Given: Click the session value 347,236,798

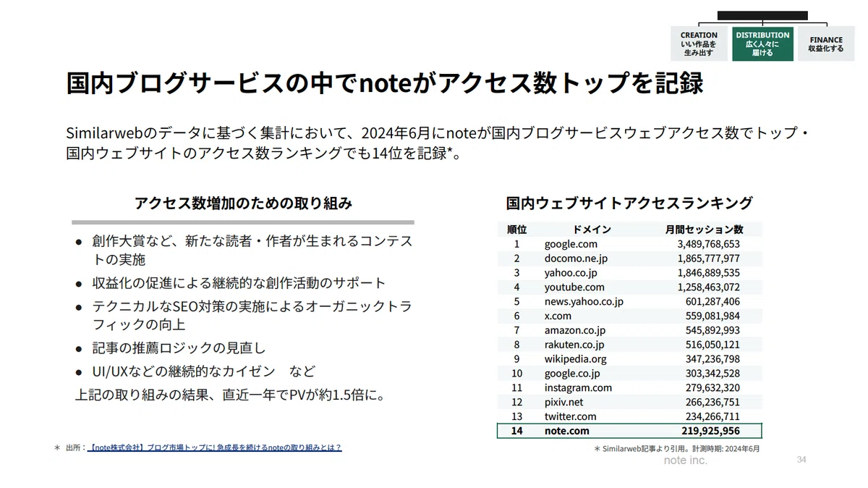Looking at the screenshot, I should pos(712,359).
